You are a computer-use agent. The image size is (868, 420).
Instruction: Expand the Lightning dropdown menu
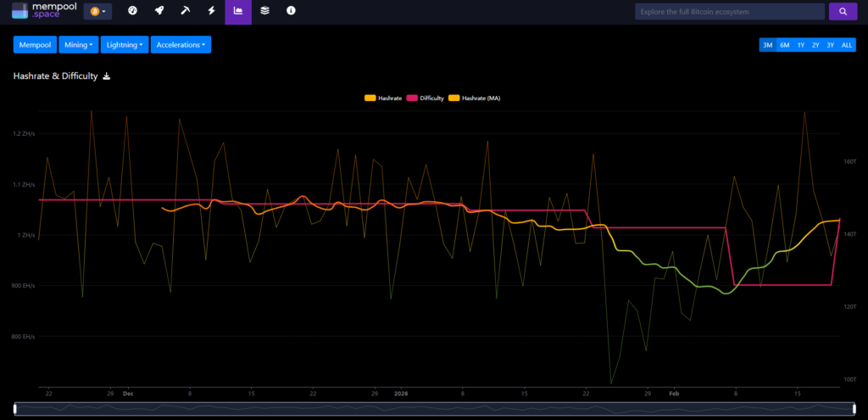tap(125, 45)
